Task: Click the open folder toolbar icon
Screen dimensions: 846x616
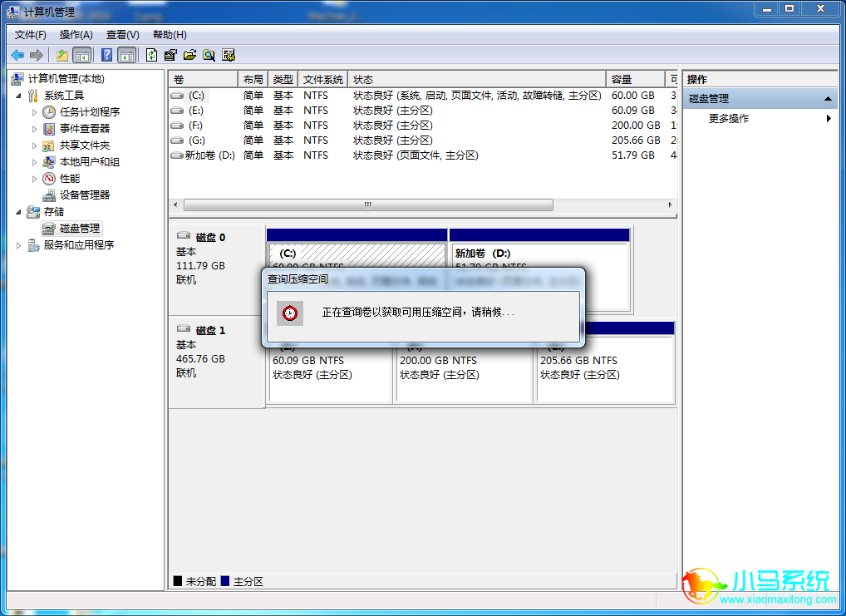Action: pyautogui.click(x=189, y=55)
